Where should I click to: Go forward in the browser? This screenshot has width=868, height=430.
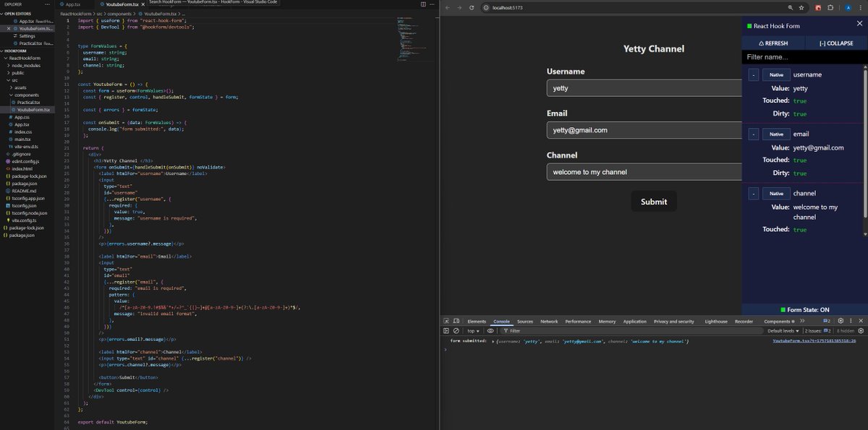tap(459, 7)
